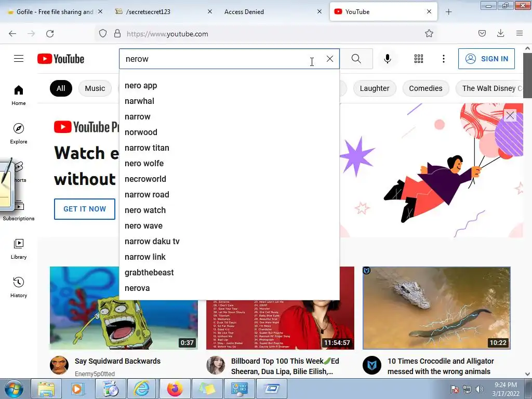
Task: Choose suggestion "narrow link"
Action: point(229,257)
